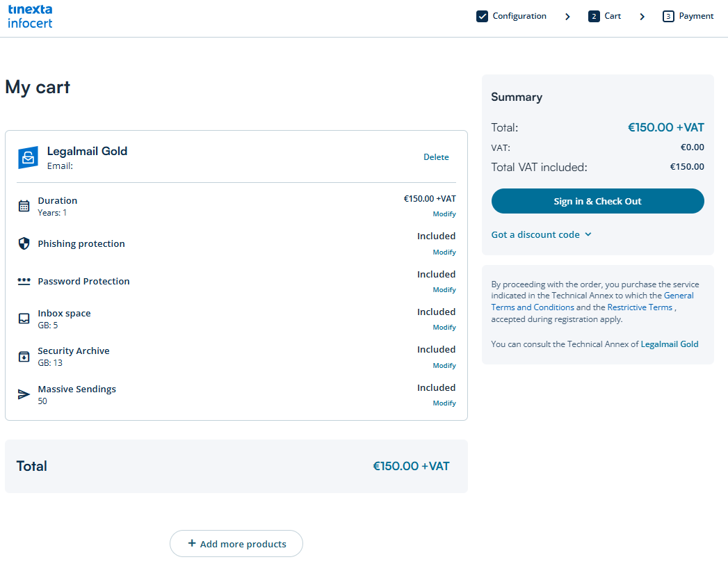
Task: Click the Password Protection asterisks icon
Action: pos(24,281)
